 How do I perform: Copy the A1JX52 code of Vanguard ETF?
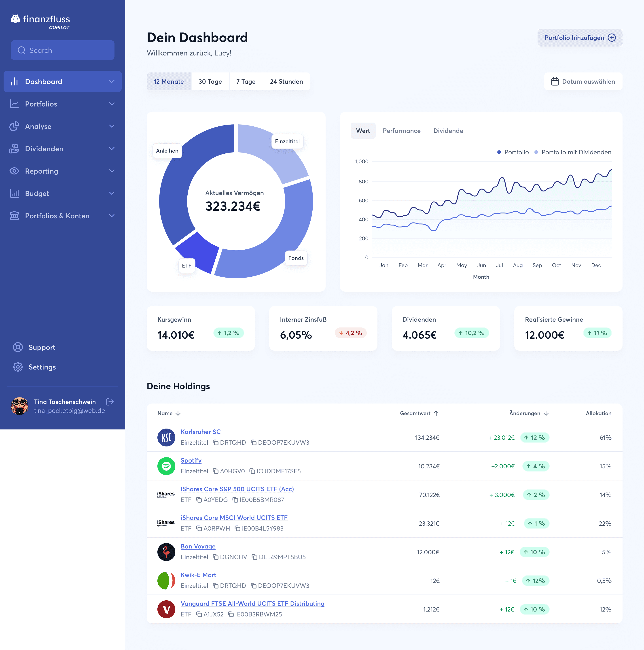(199, 614)
